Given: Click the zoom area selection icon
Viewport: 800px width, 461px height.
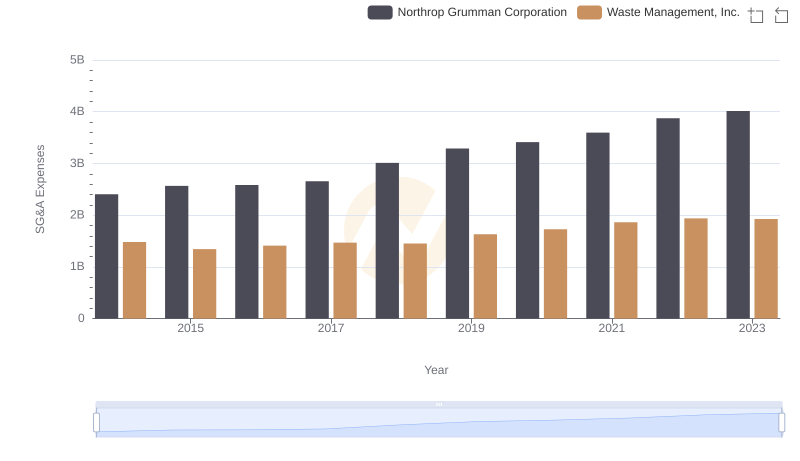Looking at the screenshot, I should [x=756, y=15].
